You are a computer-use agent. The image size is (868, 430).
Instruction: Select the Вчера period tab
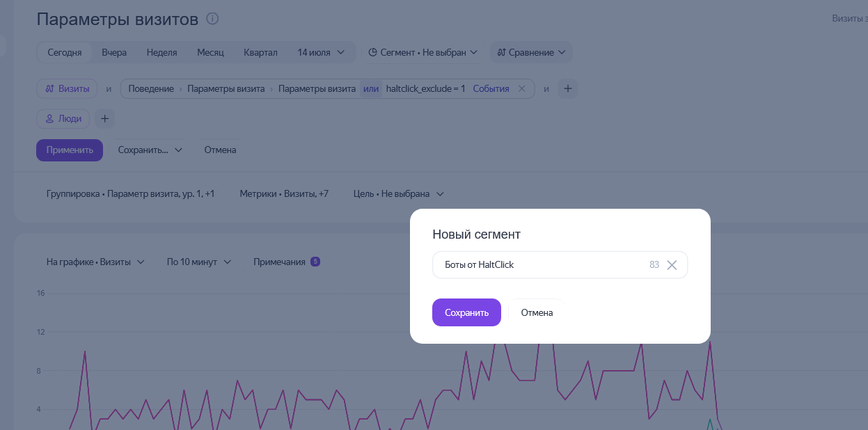pyautogui.click(x=114, y=52)
